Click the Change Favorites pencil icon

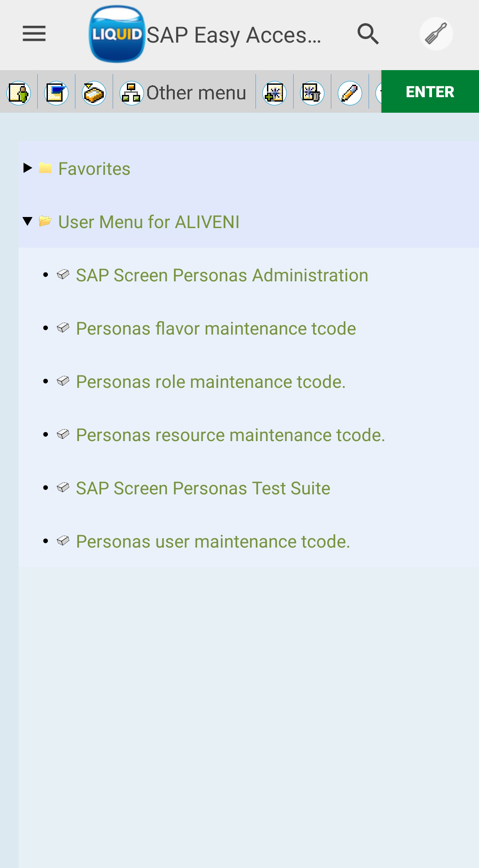click(350, 93)
